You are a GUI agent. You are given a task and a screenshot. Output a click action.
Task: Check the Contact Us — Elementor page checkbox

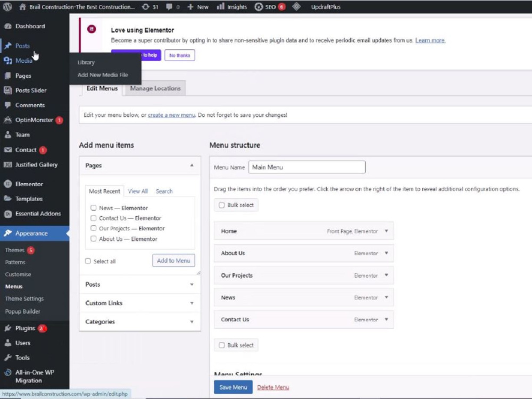[x=93, y=218]
